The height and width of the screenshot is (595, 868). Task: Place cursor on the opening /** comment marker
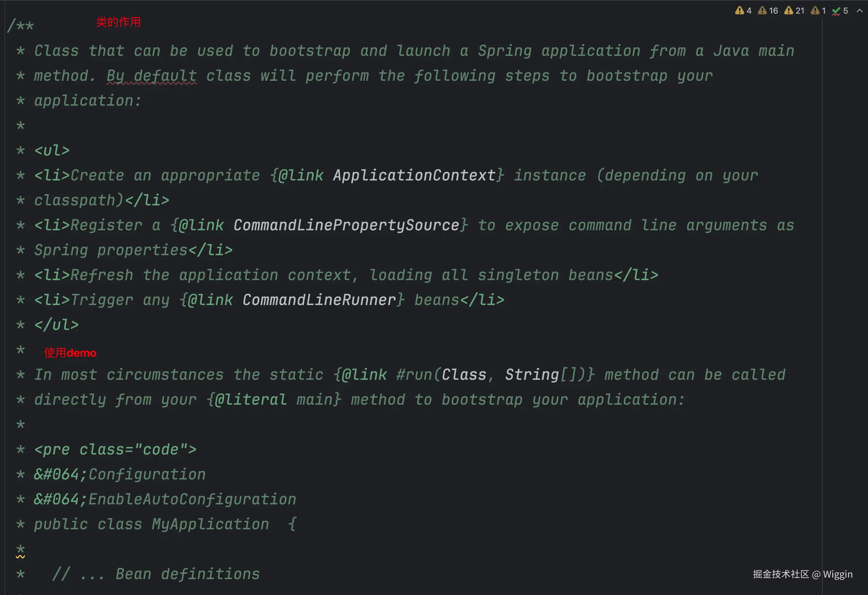click(21, 26)
